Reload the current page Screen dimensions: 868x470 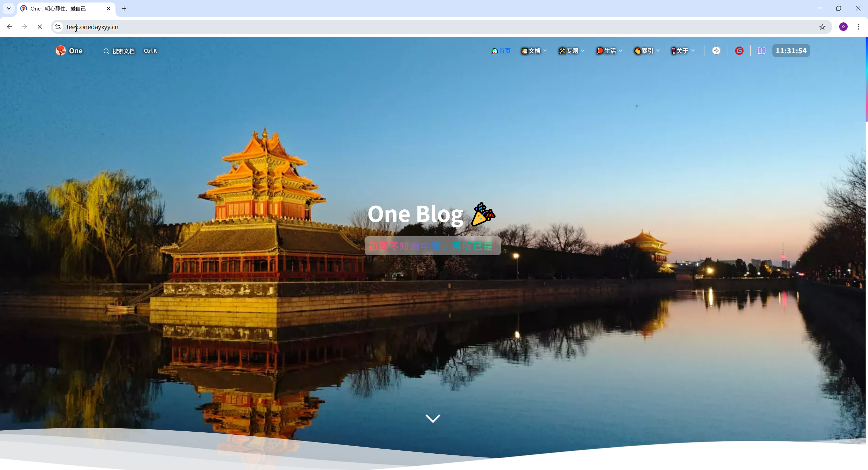[39, 26]
